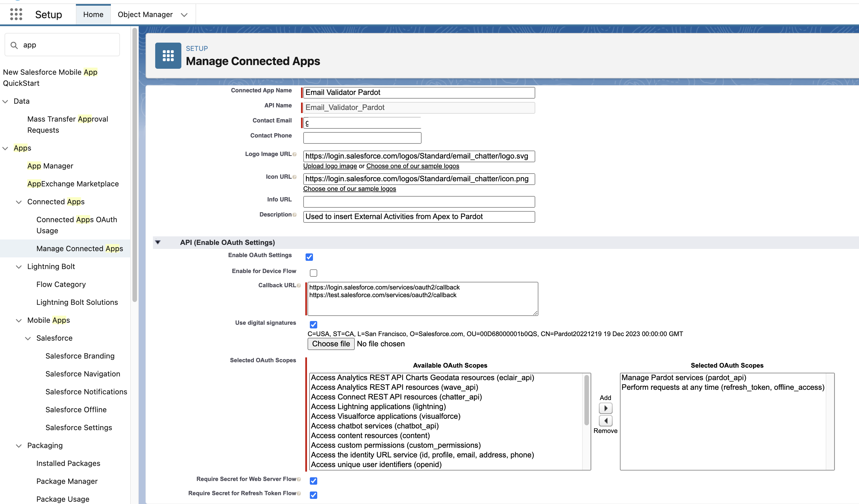Screen dimensions: 859x504
Task: Click the Add arrow to move an OAuth scope
Action: (x=605, y=408)
